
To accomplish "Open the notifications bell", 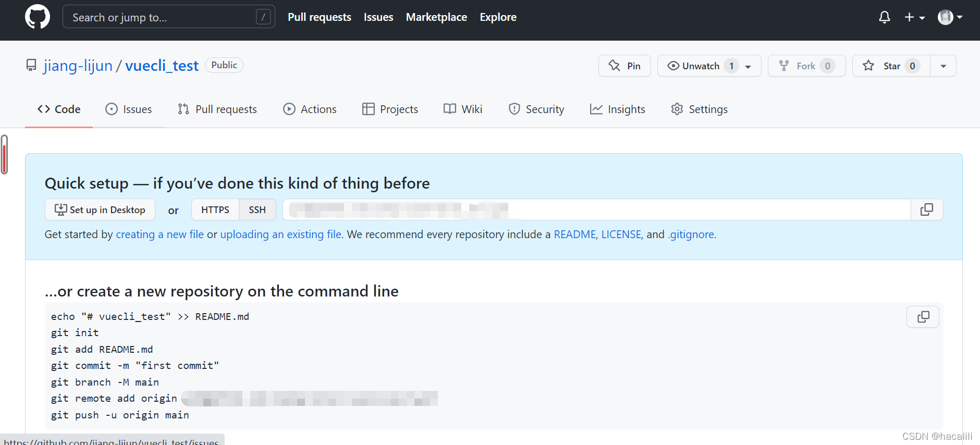I will [x=884, y=17].
